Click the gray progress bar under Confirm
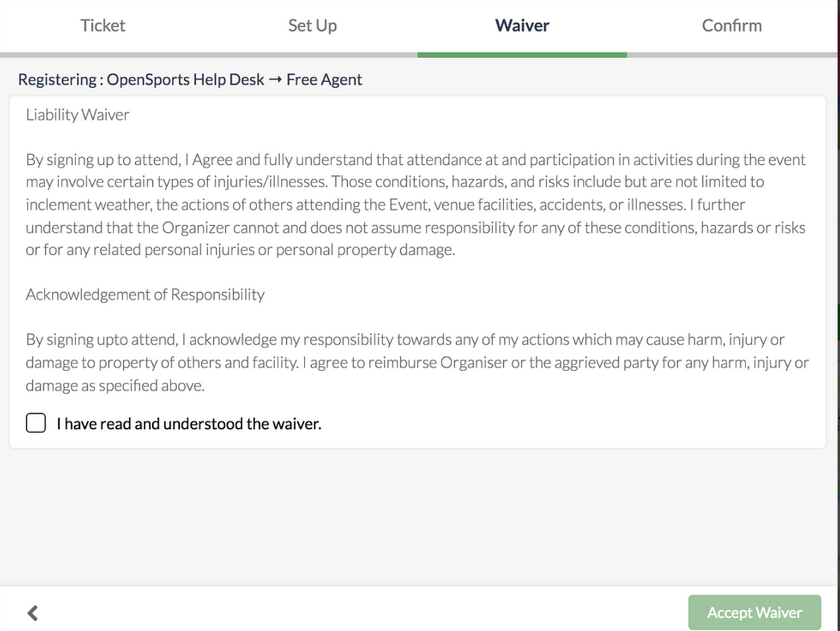840x631 pixels. [732, 54]
